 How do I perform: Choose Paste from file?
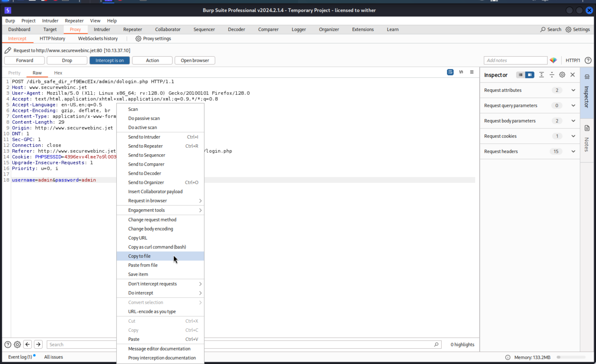160,265
